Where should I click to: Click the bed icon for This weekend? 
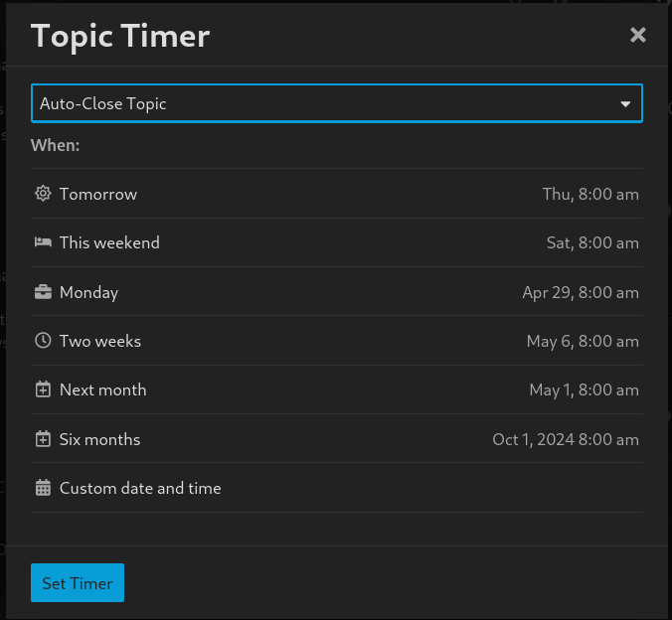tap(43, 242)
